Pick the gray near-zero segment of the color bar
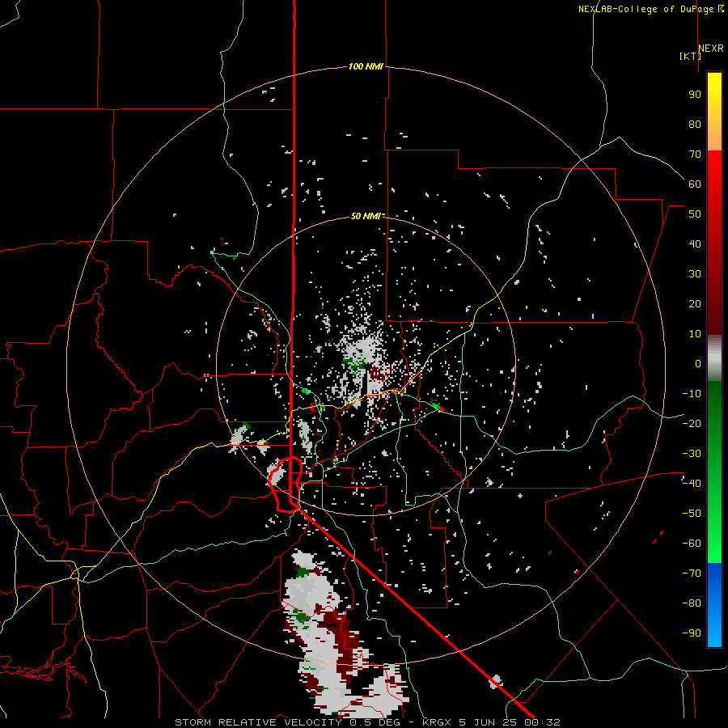The image size is (728, 728). coord(714,358)
